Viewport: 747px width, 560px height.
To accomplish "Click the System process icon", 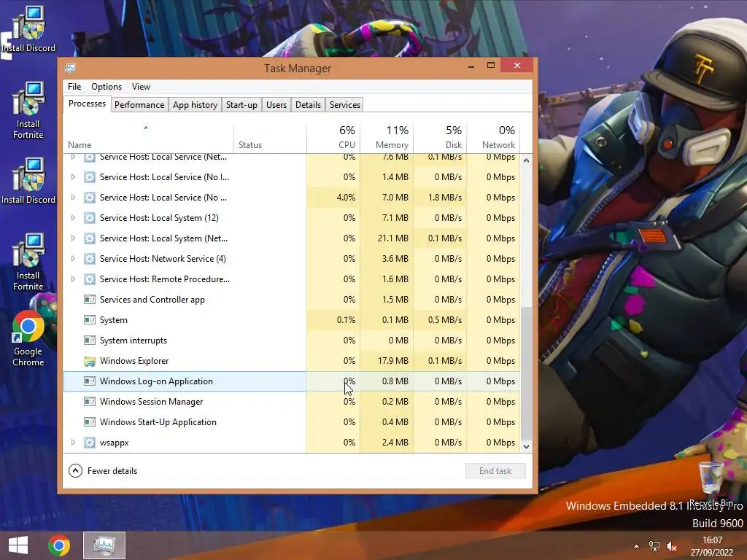I will coord(89,320).
